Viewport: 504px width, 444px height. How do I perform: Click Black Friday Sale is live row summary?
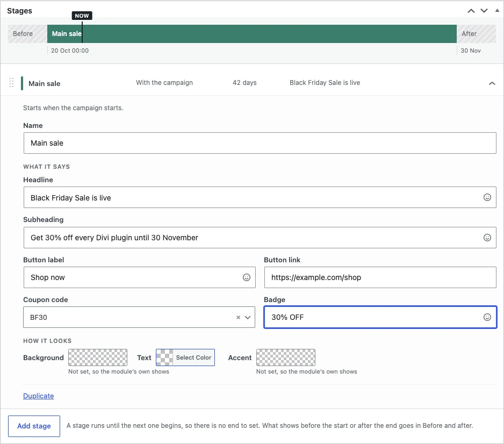click(325, 83)
